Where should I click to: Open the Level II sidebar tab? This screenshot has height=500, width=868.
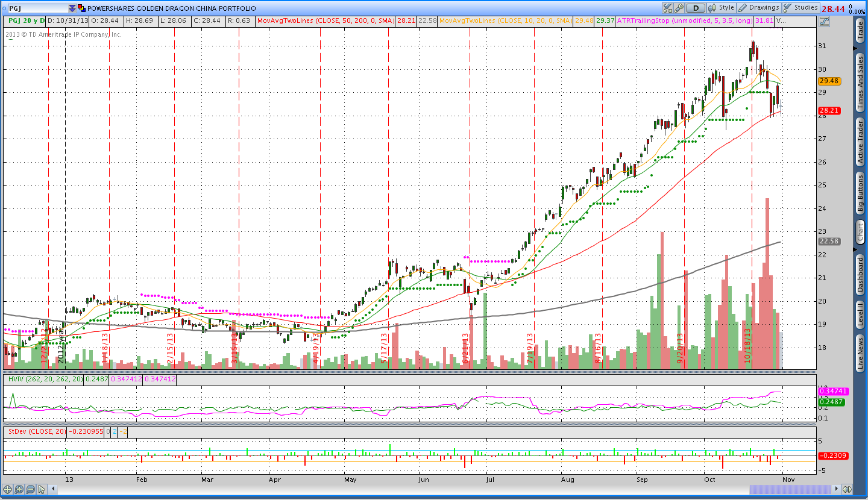pos(860,316)
